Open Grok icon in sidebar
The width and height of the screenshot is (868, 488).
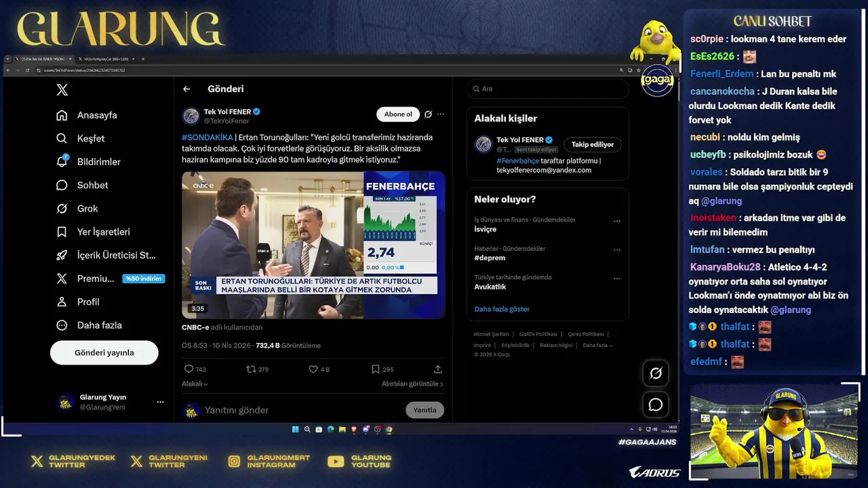62,208
